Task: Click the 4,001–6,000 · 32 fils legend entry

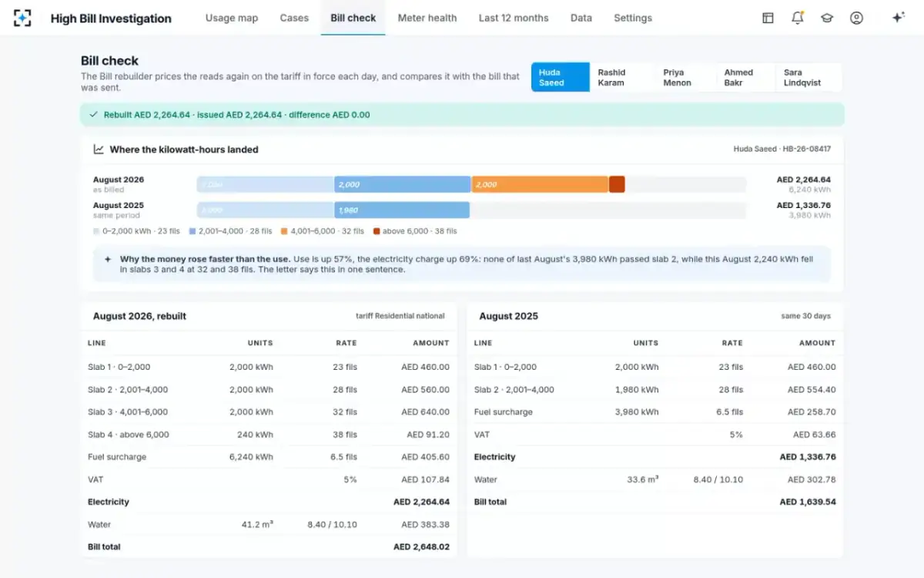Action: tap(323, 231)
